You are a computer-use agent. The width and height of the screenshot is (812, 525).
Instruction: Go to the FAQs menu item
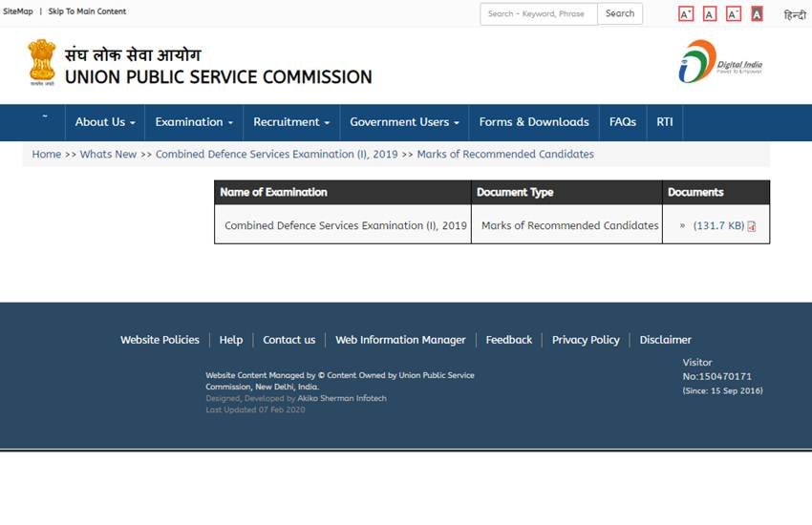point(623,122)
